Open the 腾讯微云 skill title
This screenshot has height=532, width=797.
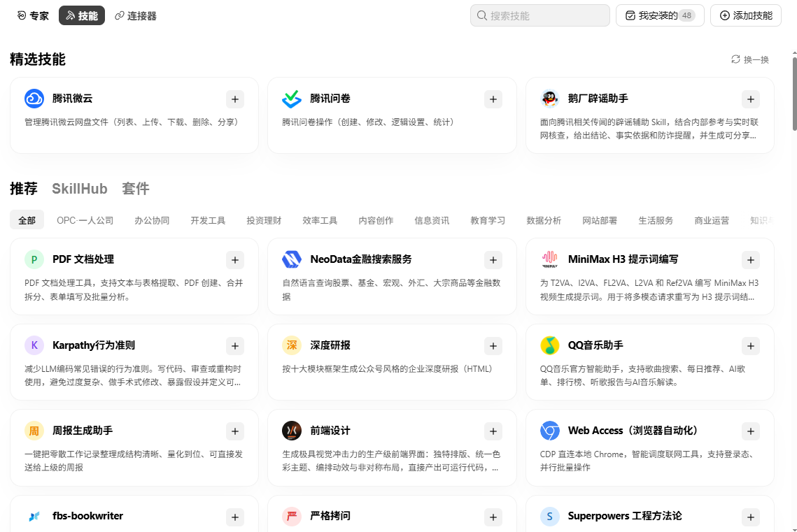click(72, 99)
